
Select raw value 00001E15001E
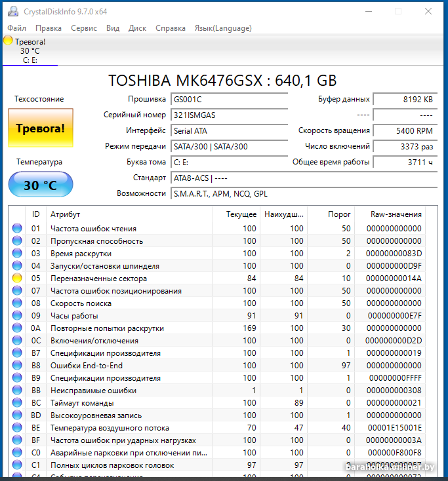(395, 428)
